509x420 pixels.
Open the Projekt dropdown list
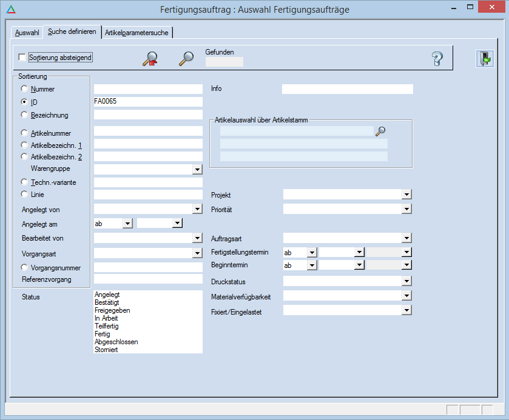click(x=406, y=195)
